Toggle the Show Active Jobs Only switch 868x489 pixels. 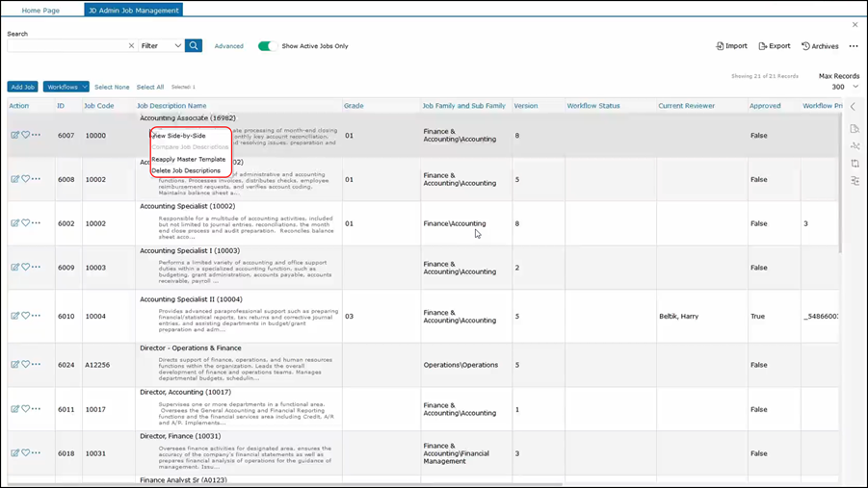266,46
